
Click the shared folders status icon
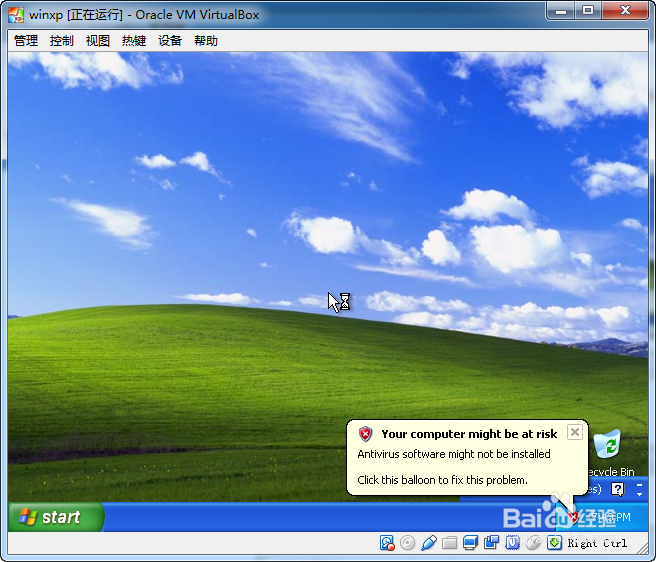[x=449, y=543]
